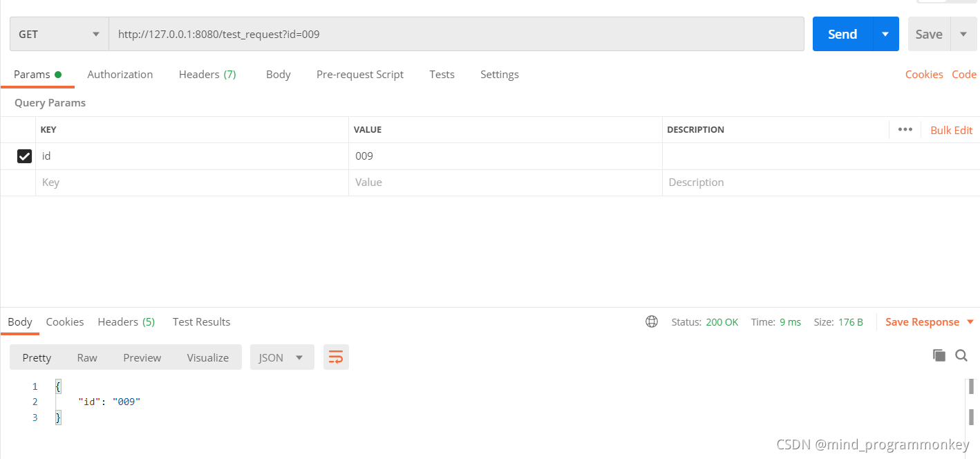Viewport: 980px width, 459px height.
Task: Click the Query Params heading
Action: (50, 103)
